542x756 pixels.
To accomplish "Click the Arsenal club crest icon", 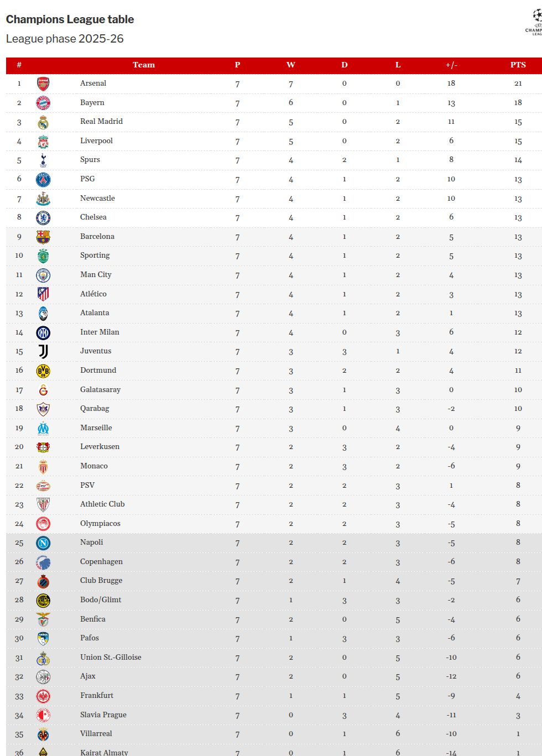I will point(43,84).
